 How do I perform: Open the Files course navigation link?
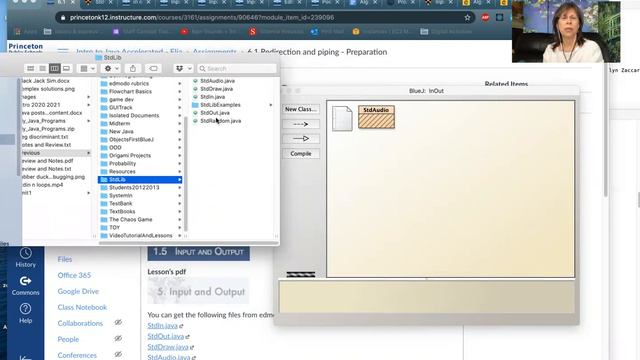[64, 259]
